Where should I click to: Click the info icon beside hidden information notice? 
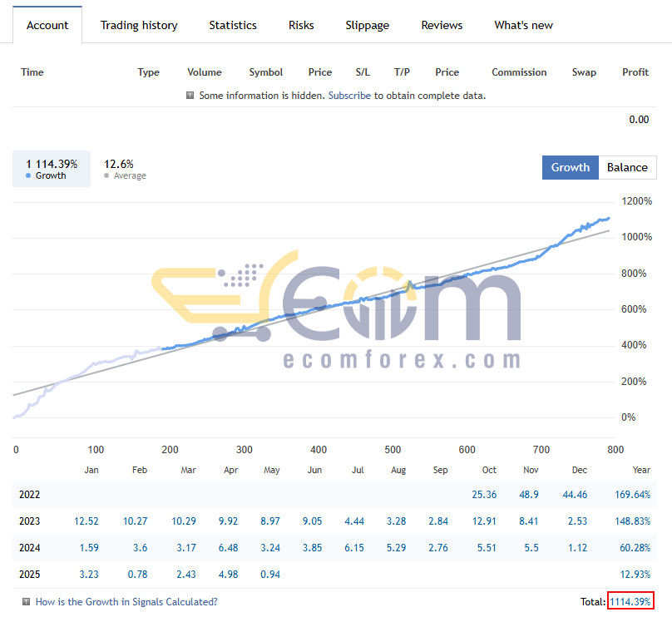tap(190, 95)
